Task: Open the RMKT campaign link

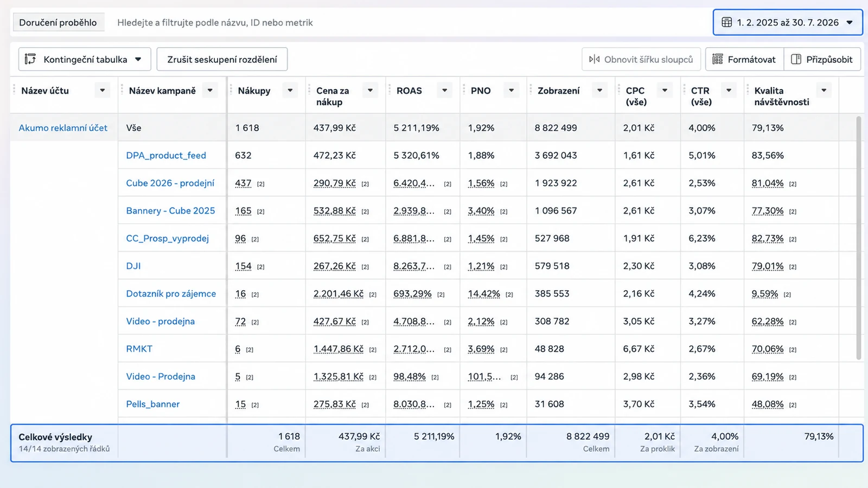Action: point(139,349)
